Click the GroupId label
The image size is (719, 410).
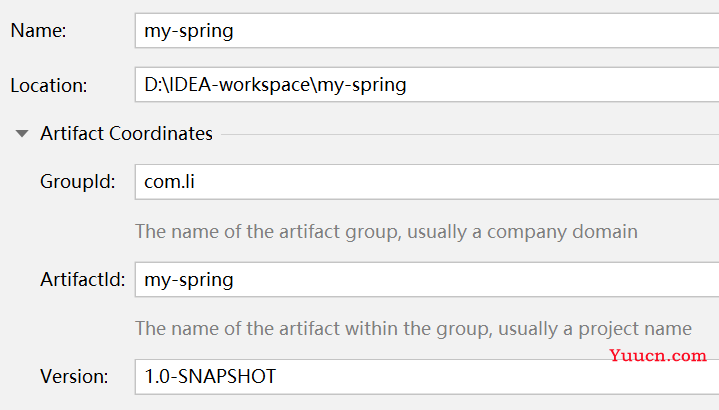pos(78,182)
